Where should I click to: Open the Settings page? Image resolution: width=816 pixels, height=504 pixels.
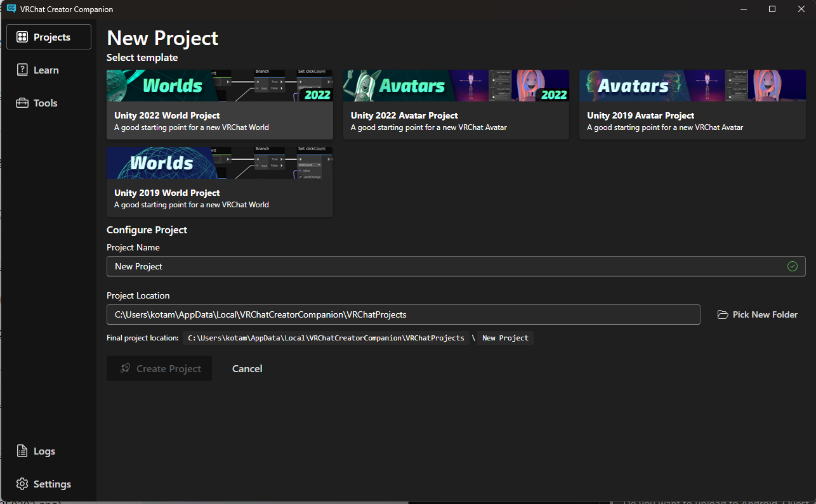49,484
